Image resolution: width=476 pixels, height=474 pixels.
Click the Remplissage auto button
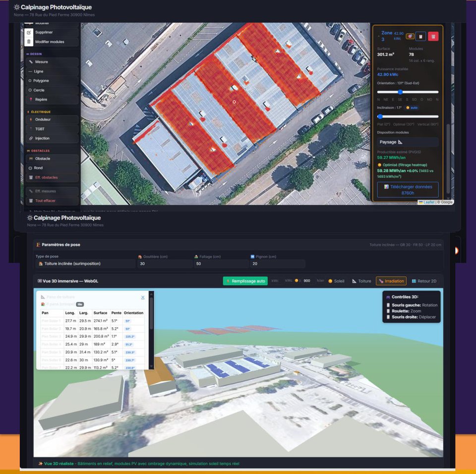click(245, 281)
